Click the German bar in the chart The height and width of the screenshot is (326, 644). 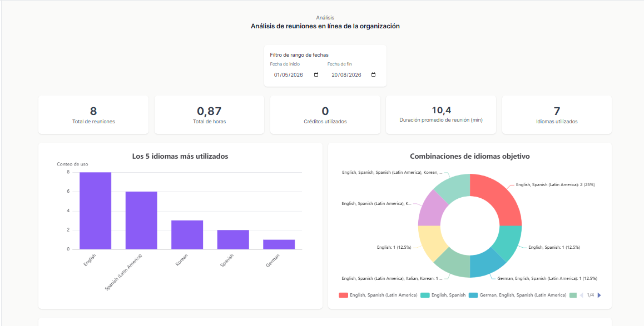coord(279,244)
